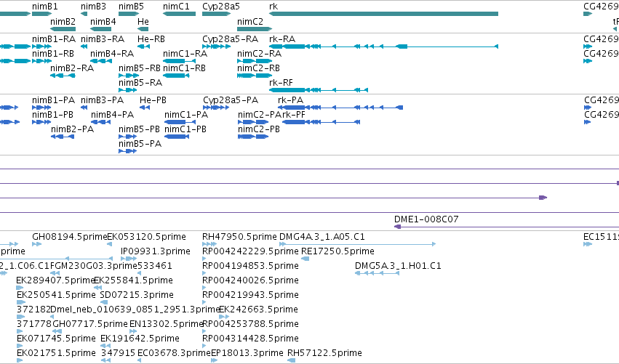The height and width of the screenshot is (364, 619).
Task: Select the nimB2 gene label
Action: click(63, 21)
